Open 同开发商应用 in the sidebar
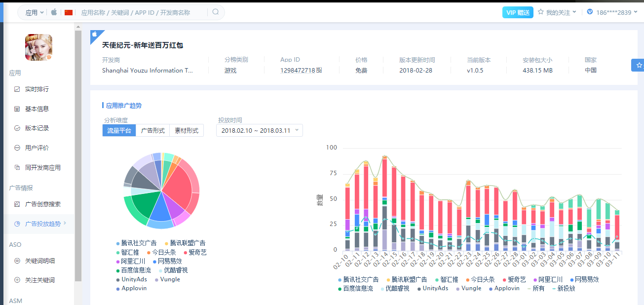644x305 pixels. [43, 167]
